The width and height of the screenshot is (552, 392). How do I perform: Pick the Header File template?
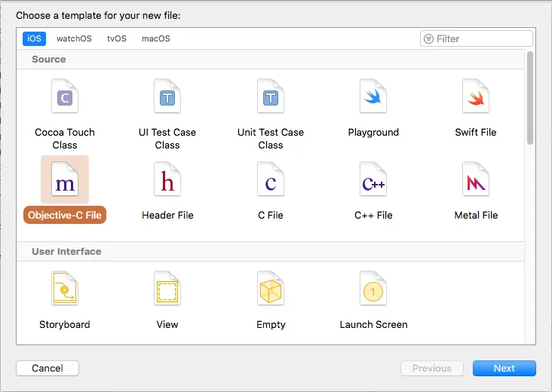click(x=167, y=181)
